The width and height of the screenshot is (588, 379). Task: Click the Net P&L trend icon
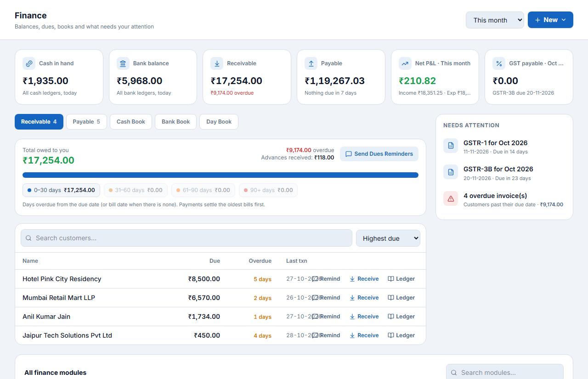405,63
